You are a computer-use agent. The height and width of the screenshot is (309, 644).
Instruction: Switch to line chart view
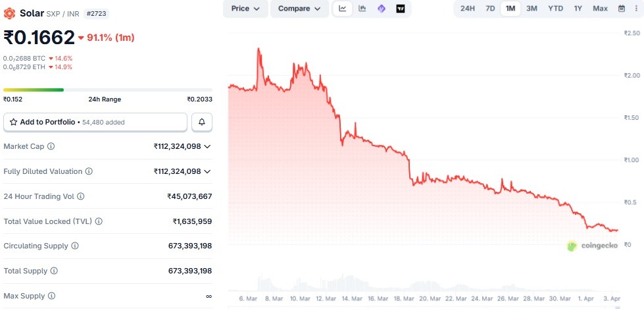pos(343,9)
